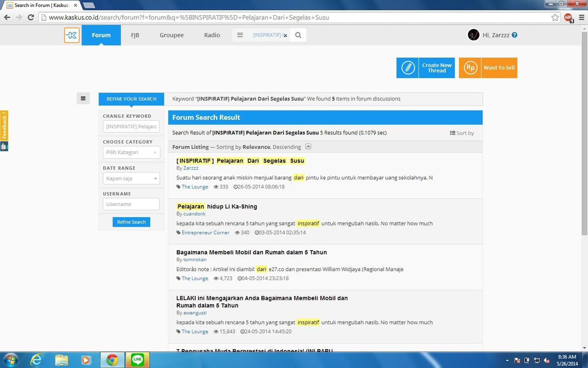This screenshot has width=588, height=368.
Task: Click the Username input field
Action: (x=131, y=204)
